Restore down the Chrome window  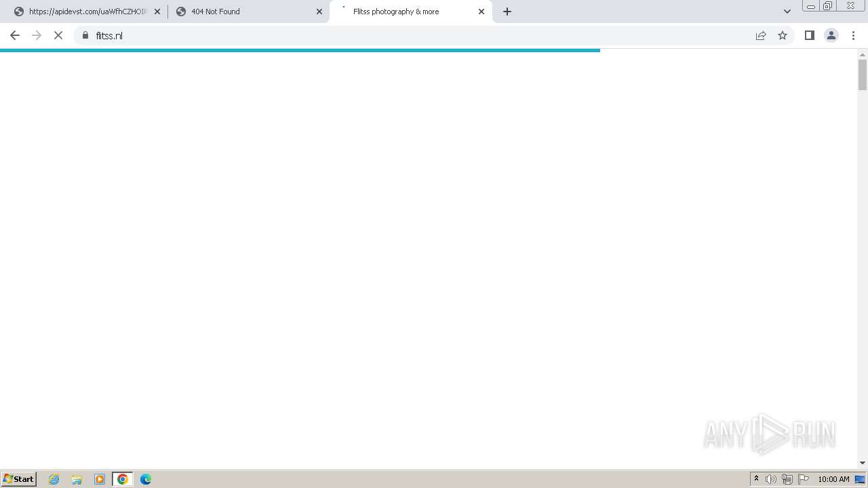[828, 6]
